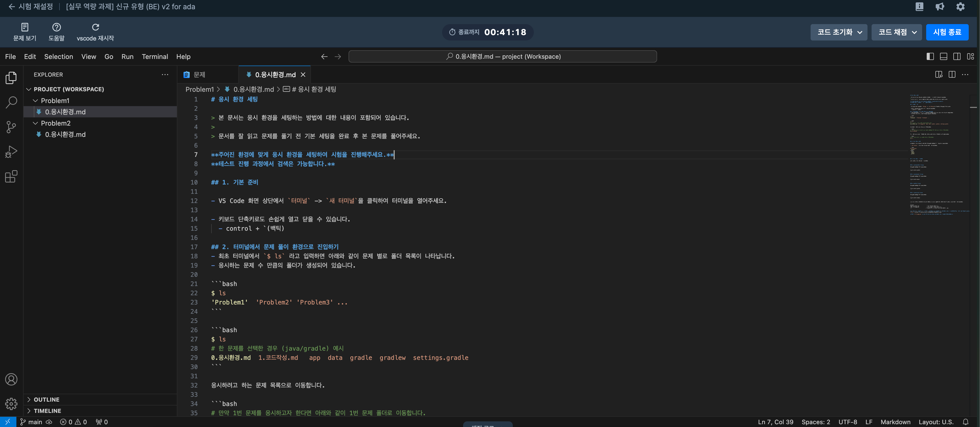Open the 문제 보기 document icon
Viewport: 980px width, 427px height.
tap(25, 27)
